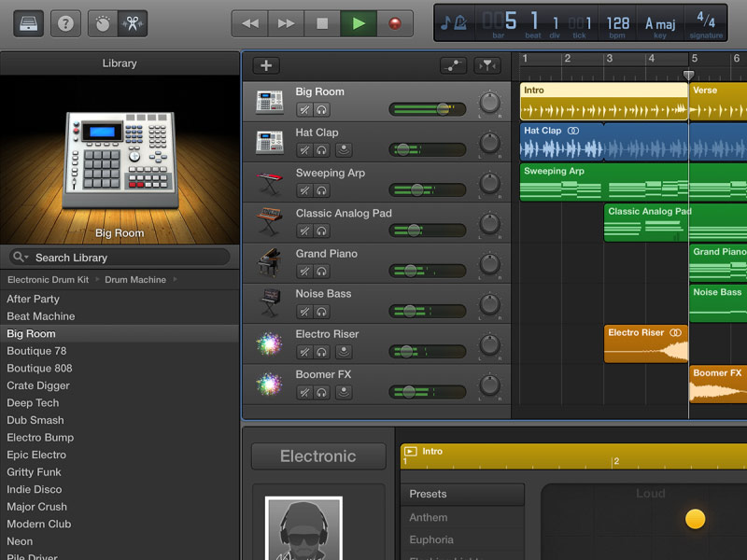Open the Search Library magnifier dropdown
Screen dimensions: 747x560
coord(21,258)
